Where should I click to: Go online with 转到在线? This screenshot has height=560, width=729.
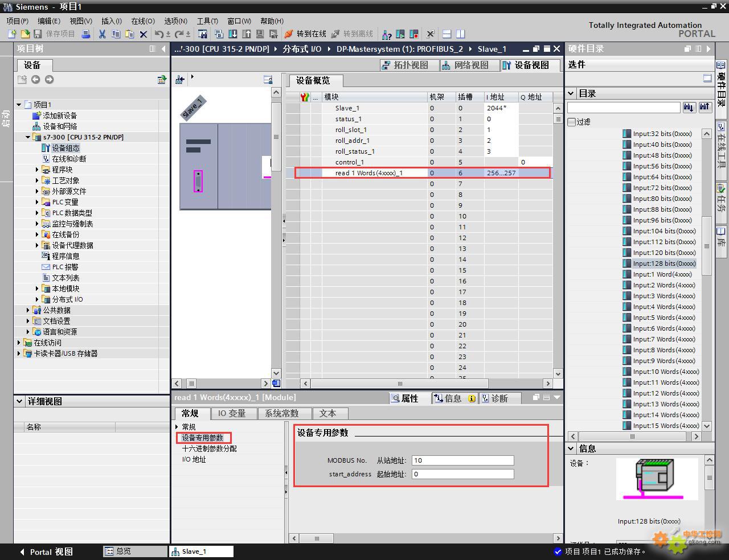(305, 34)
